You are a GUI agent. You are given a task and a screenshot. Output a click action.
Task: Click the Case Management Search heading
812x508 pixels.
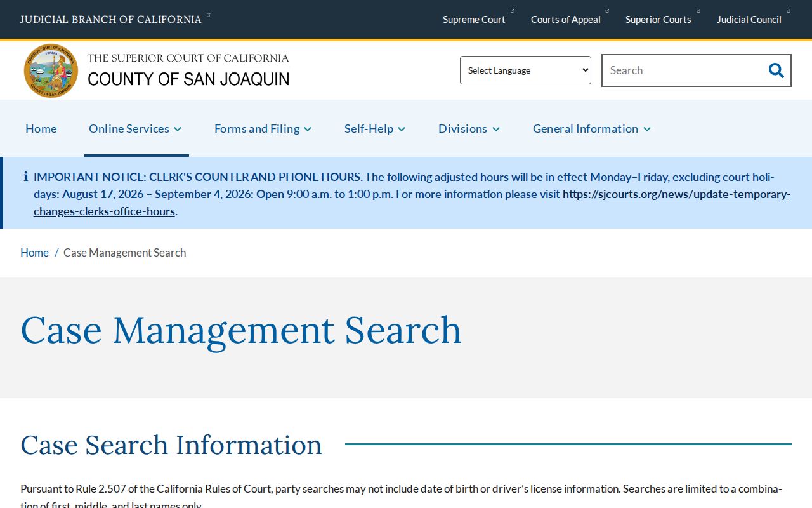[241, 330]
